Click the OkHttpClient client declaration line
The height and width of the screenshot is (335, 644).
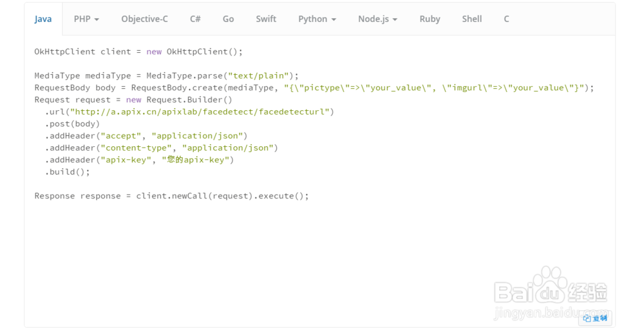[138, 52]
